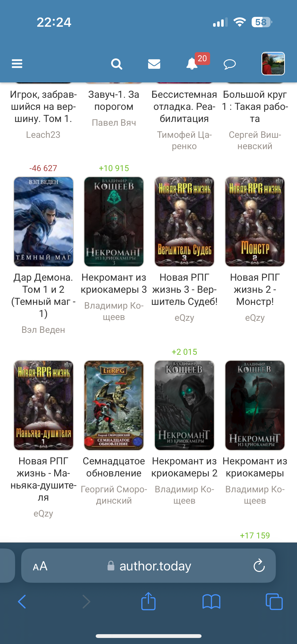Open author Владимир Кощеев under Некромант 2
This screenshot has height=644, width=297.
(184, 495)
